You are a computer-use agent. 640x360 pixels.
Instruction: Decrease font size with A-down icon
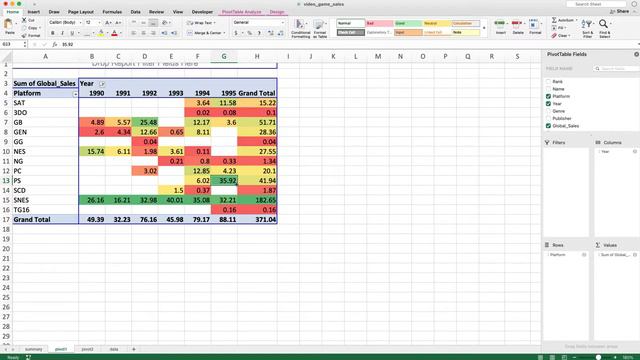point(118,23)
